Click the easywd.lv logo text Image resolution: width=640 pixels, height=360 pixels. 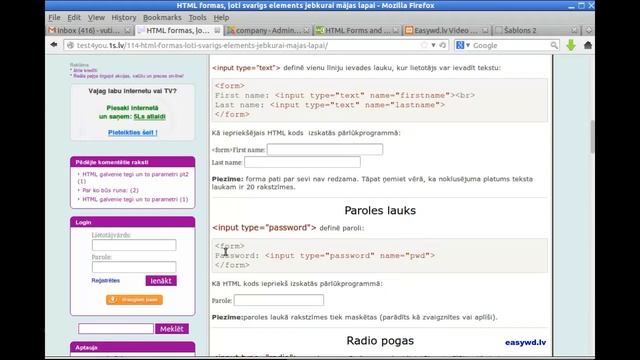[x=526, y=342]
